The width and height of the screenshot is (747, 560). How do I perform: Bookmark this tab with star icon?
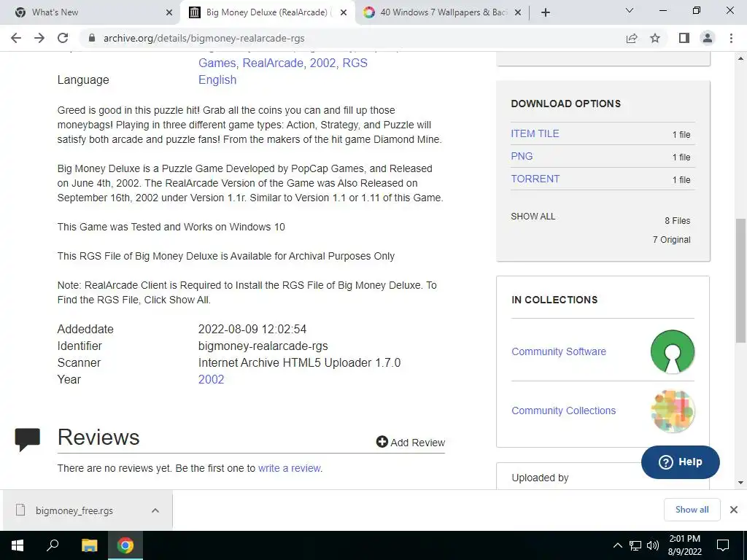coord(655,38)
